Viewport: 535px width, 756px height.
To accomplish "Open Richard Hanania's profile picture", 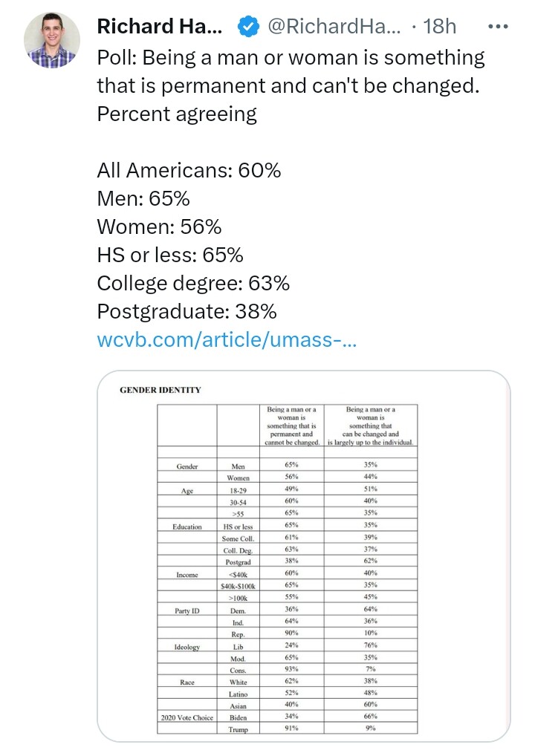I will (x=52, y=42).
